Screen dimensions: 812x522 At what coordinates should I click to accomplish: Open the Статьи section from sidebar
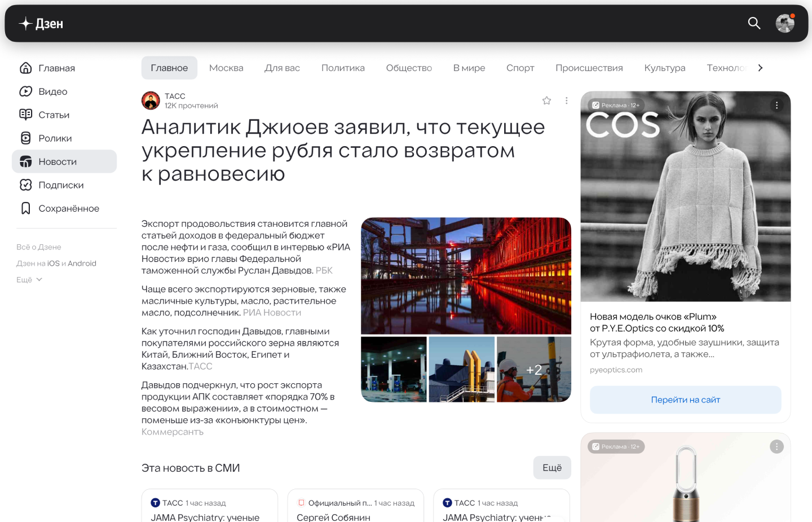point(26,114)
